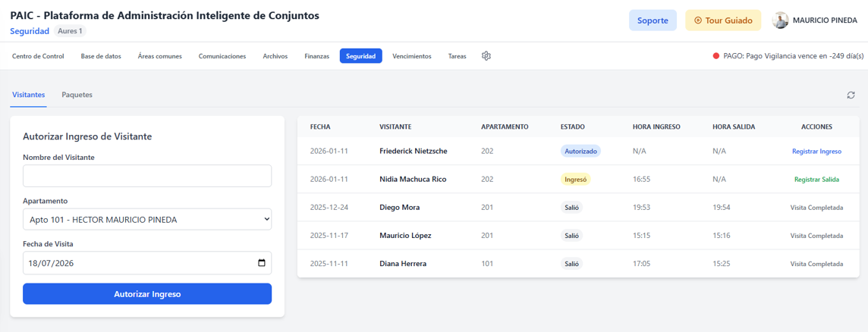Open the Vencimientos section
This screenshot has height=332, width=868.
coord(412,56)
